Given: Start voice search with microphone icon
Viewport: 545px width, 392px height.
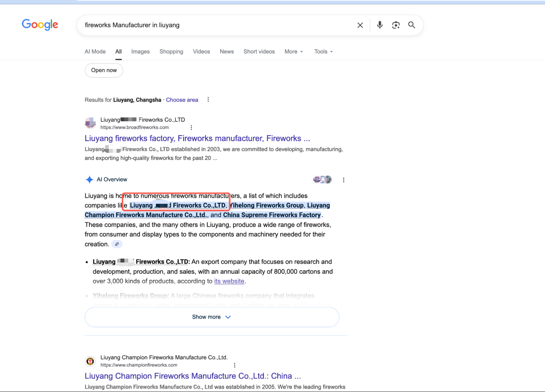Looking at the screenshot, I should point(380,25).
